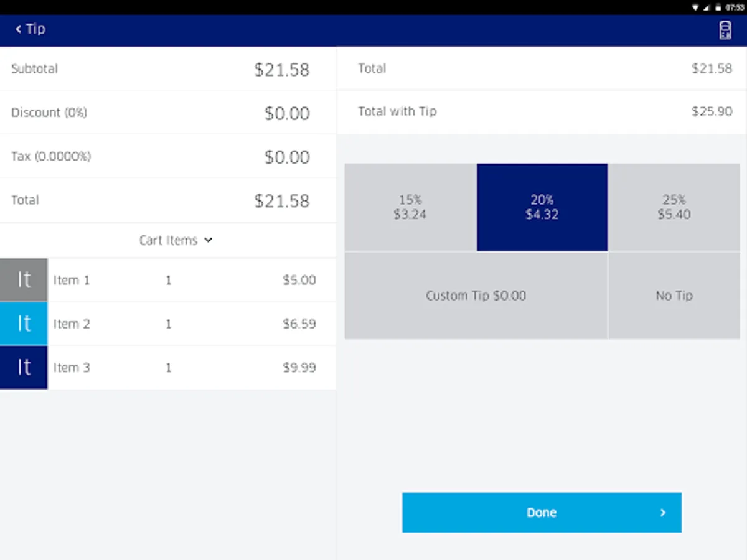Select the 15% tip option

point(411,207)
